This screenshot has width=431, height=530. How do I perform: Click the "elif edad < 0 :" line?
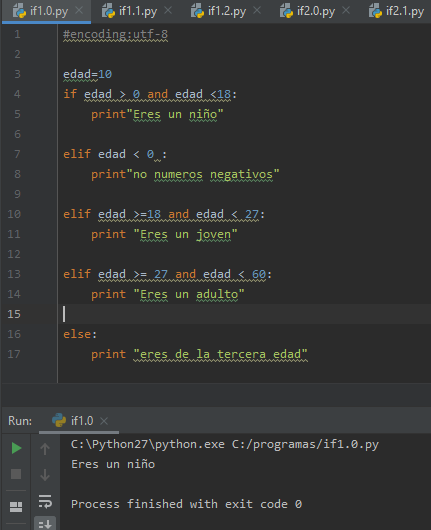click(x=115, y=154)
